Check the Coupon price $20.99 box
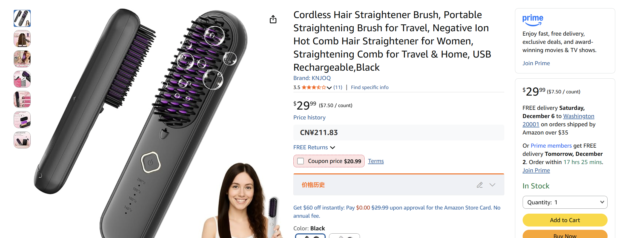The width and height of the screenshot is (644, 238). click(x=300, y=161)
